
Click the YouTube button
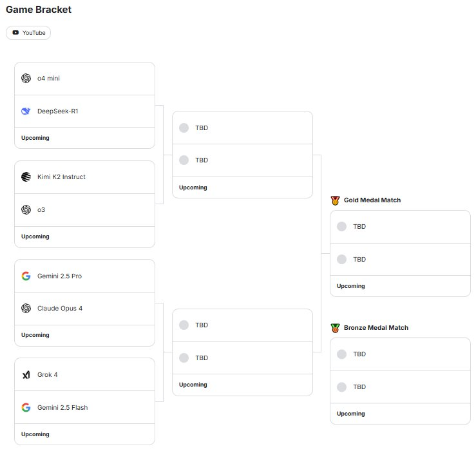[28, 33]
